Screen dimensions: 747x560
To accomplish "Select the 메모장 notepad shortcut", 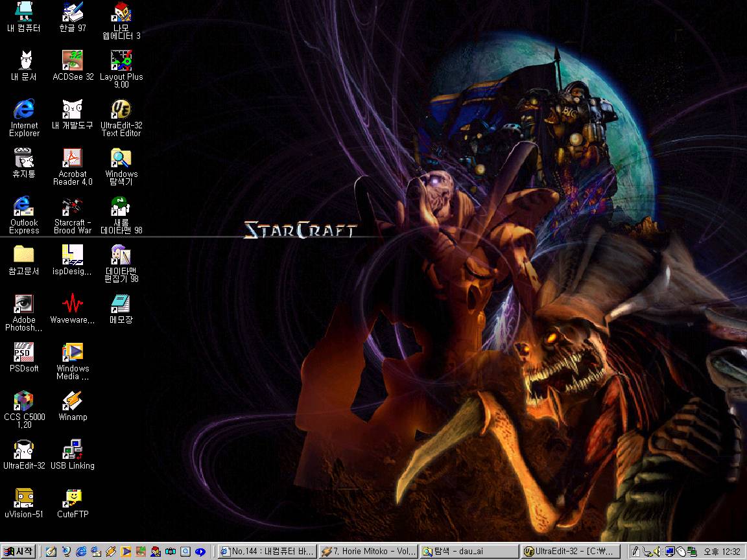I will 121,308.
